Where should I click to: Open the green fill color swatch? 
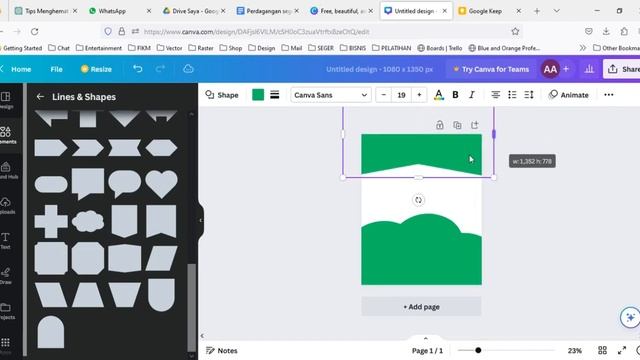pos(258,95)
